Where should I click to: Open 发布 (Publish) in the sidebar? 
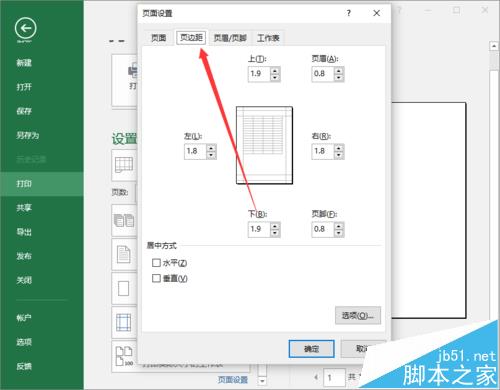[24, 256]
